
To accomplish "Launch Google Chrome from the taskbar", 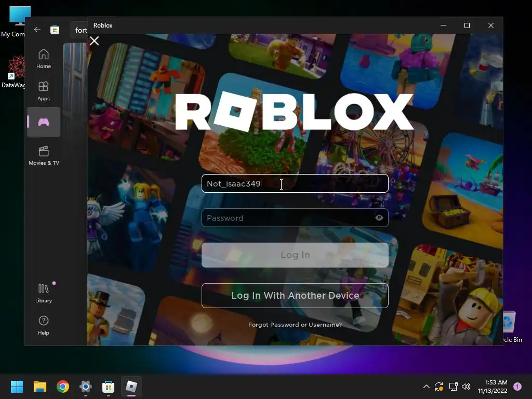I will (x=63, y=387).
